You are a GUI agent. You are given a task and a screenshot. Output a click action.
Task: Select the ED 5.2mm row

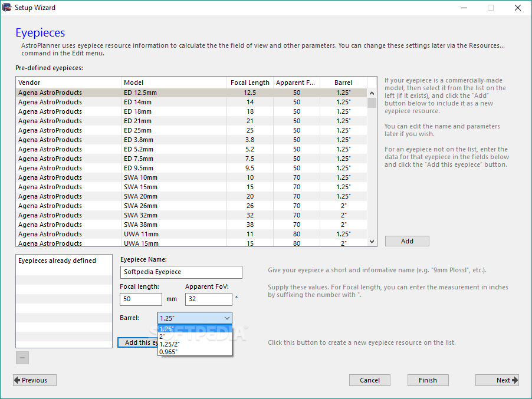(x=191, y=149)
